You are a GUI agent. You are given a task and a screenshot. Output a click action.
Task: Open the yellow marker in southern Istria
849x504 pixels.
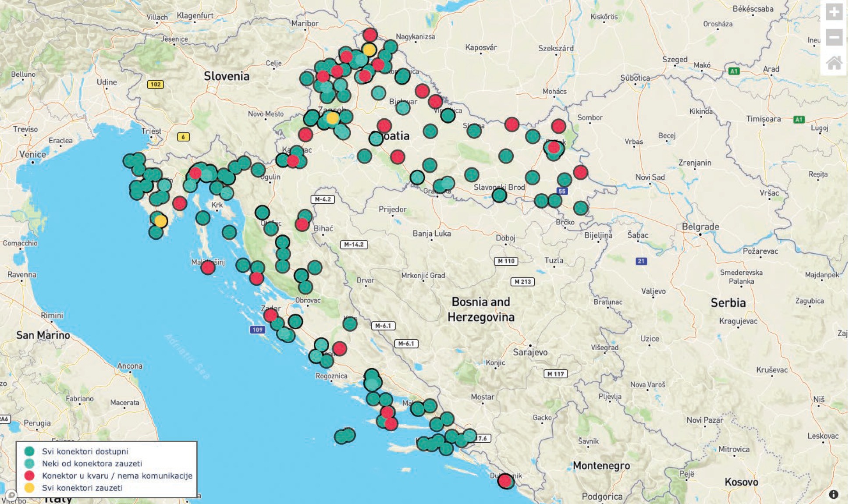pos(161,221)
